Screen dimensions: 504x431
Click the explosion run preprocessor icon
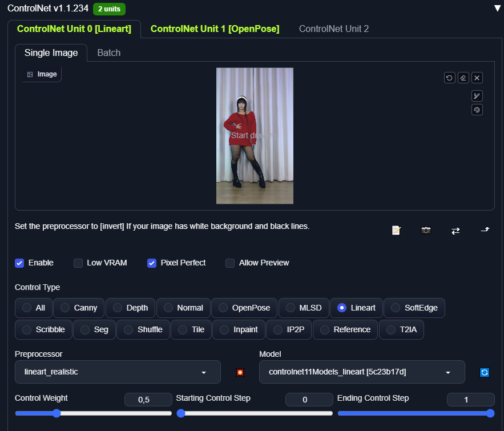tap(240, 372)
